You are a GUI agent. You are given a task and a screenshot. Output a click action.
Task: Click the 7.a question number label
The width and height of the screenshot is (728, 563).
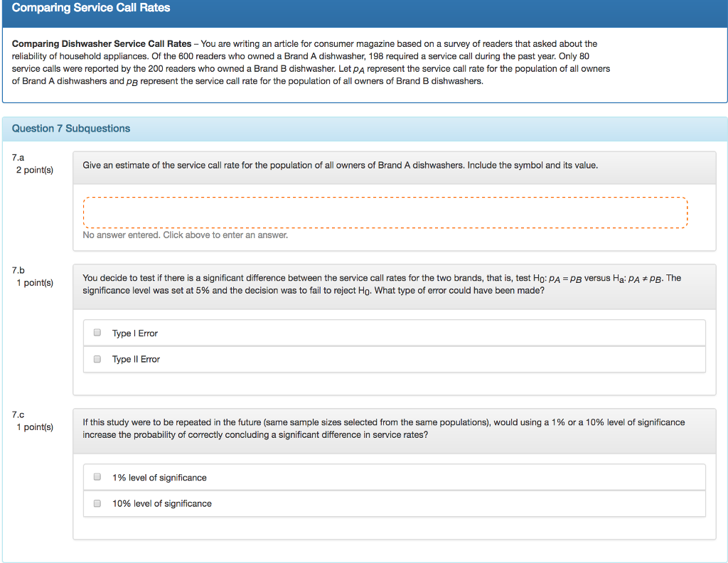[x=18, y=156]
